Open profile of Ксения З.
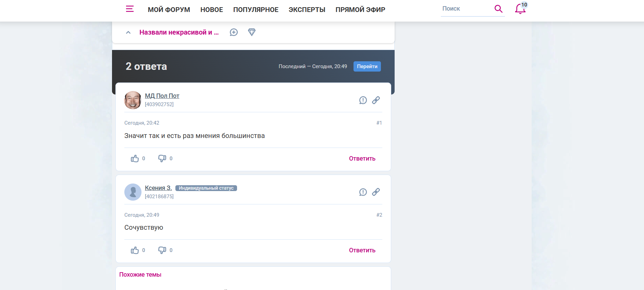 [158, 188]
